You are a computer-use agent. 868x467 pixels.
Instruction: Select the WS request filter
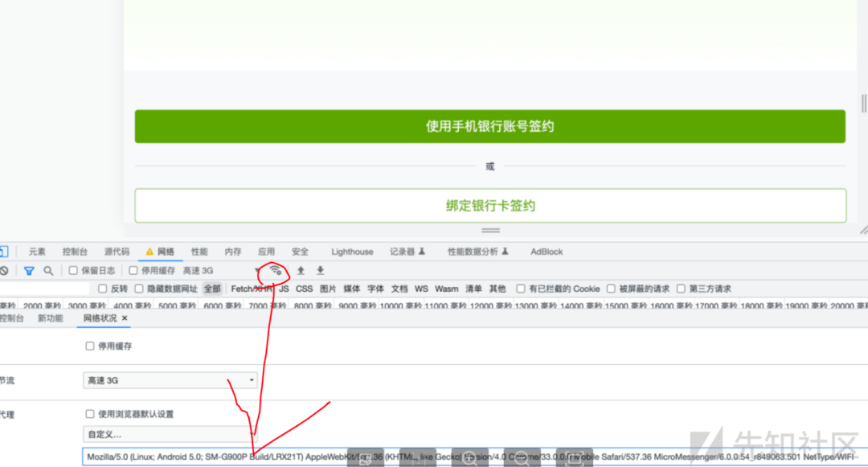pyautogui.click(x=421, y=289)
